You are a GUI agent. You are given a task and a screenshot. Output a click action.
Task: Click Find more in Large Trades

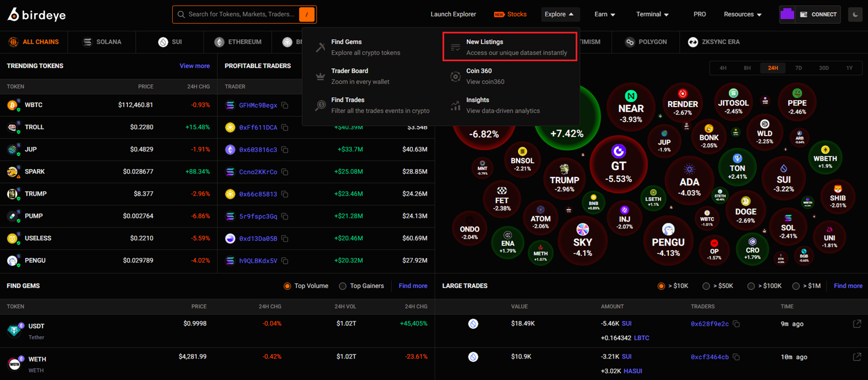pyautogui.click(x=848, y=286)
